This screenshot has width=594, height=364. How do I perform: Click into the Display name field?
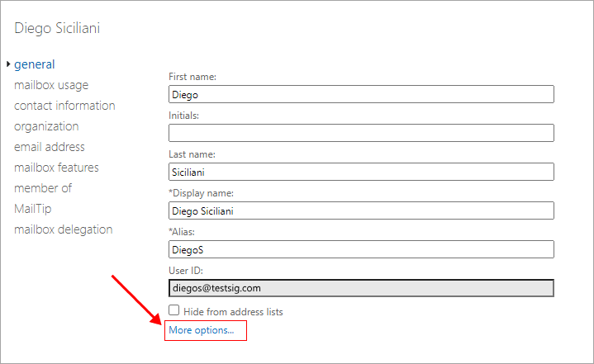(x=361, y=210)
